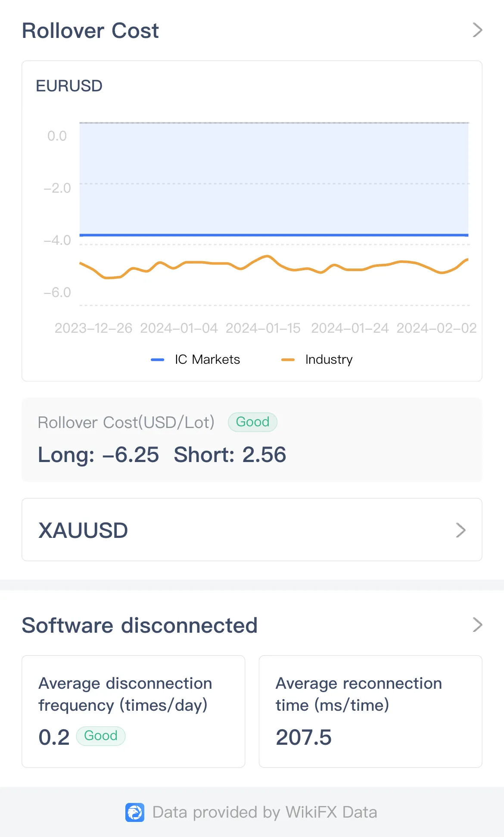The height and width of the screenshot is (837, 504).
Task: Open Average reconnection time card
Action: click(x=370, y=712)
